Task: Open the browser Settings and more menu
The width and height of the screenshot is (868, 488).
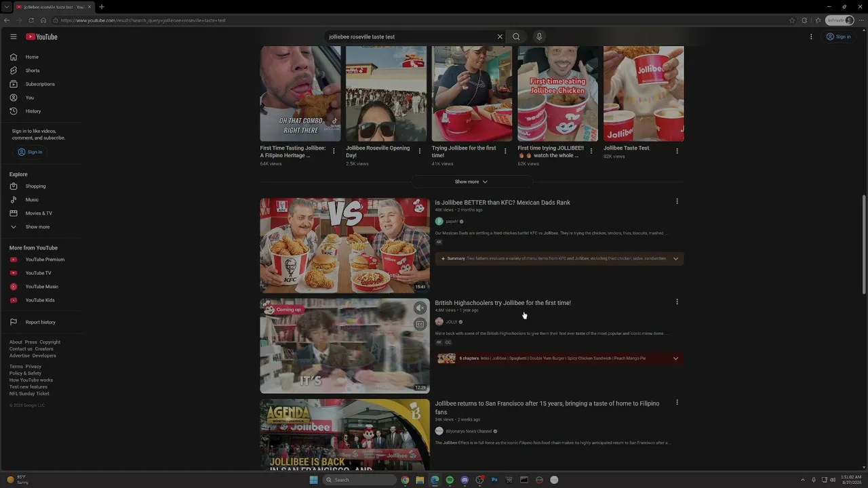Action: pyautogui.click(x=861, y=20)
